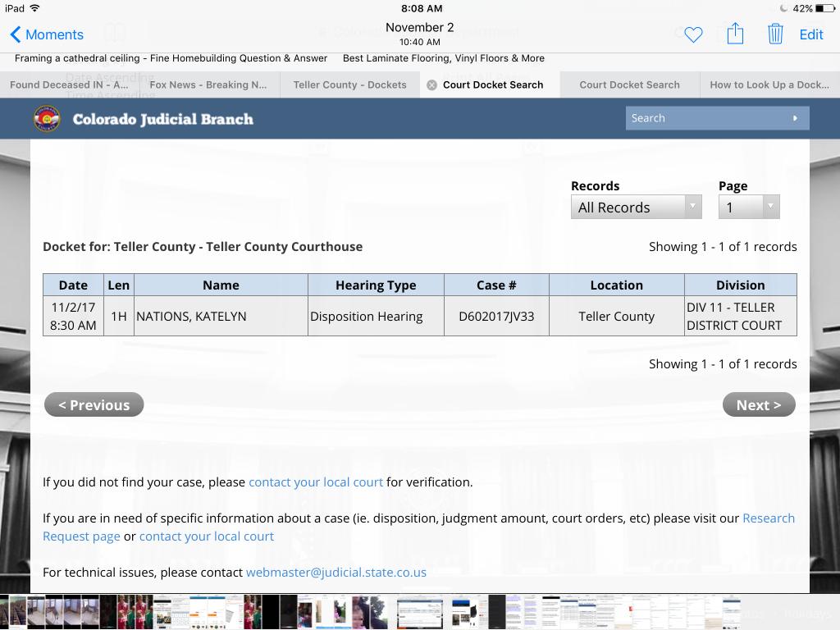This screenshot has height=630, width=840.
Task: Close the Court Docket Search tab
Action: pyautogui.click(x=431, y=84)
